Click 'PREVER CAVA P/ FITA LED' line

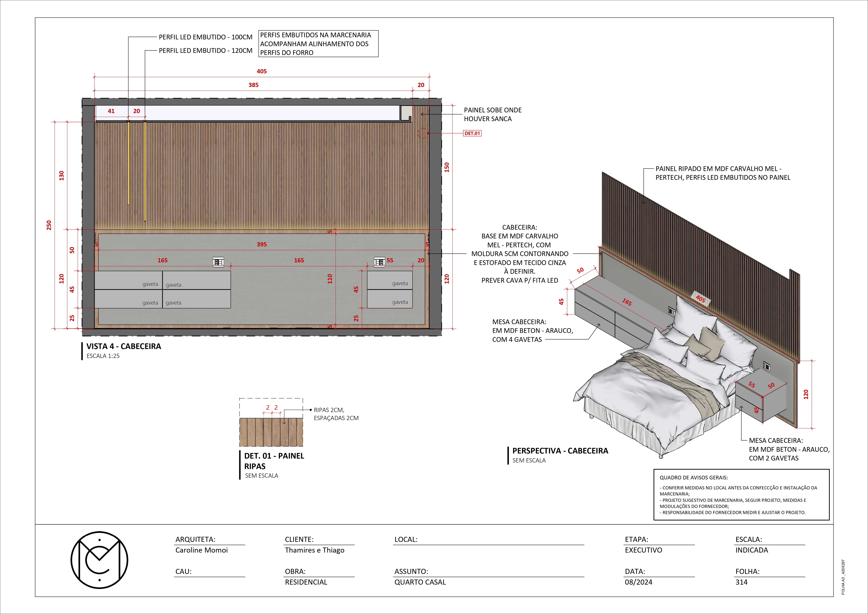click(519, 280)
